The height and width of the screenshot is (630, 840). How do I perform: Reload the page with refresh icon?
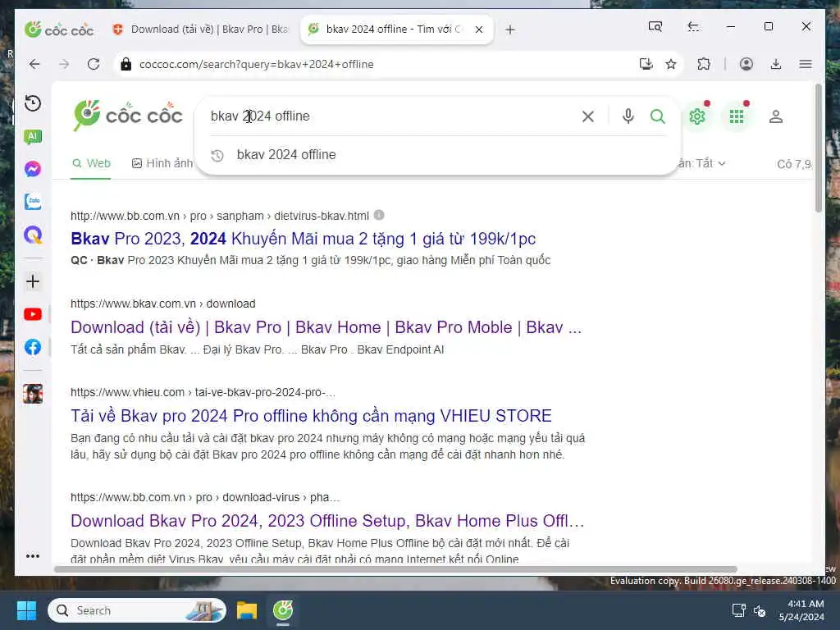pyautogui.click(x=94, y=64)
